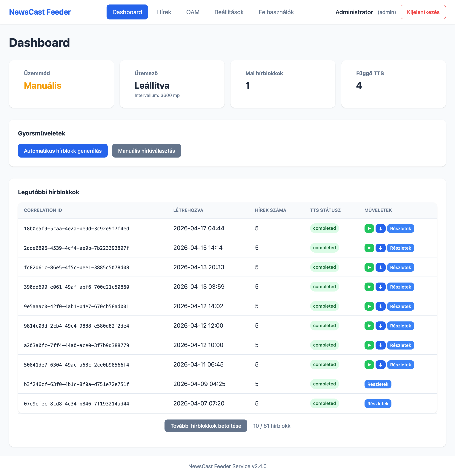Download audio for block 2dde6806
Screen dimensions: 455x476
(380, 248)
